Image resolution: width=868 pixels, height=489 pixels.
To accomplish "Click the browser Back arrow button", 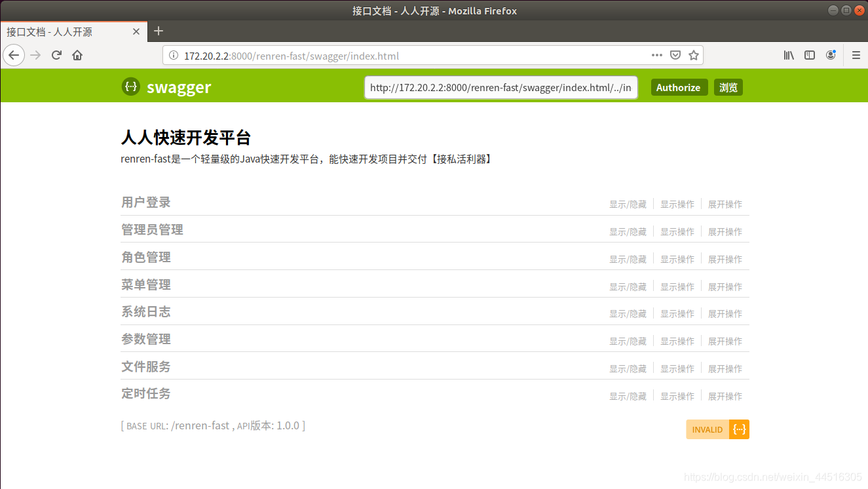I will tap(14, 55).
